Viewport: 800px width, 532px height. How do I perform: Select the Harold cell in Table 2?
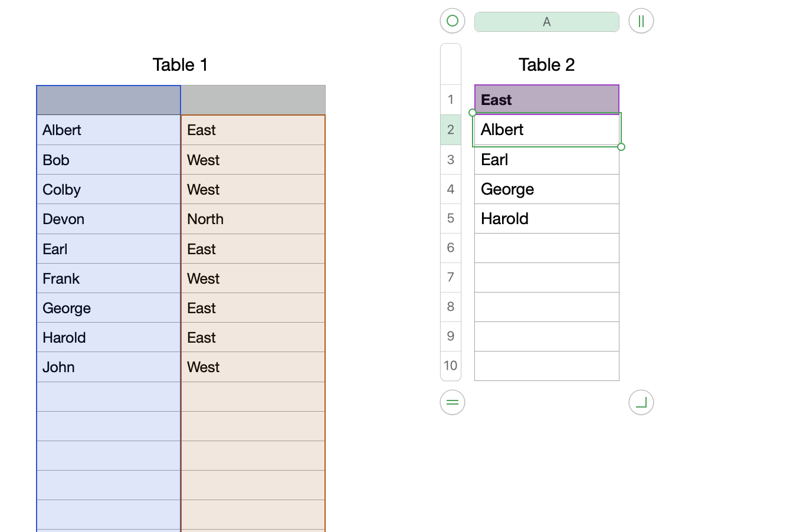546,219
